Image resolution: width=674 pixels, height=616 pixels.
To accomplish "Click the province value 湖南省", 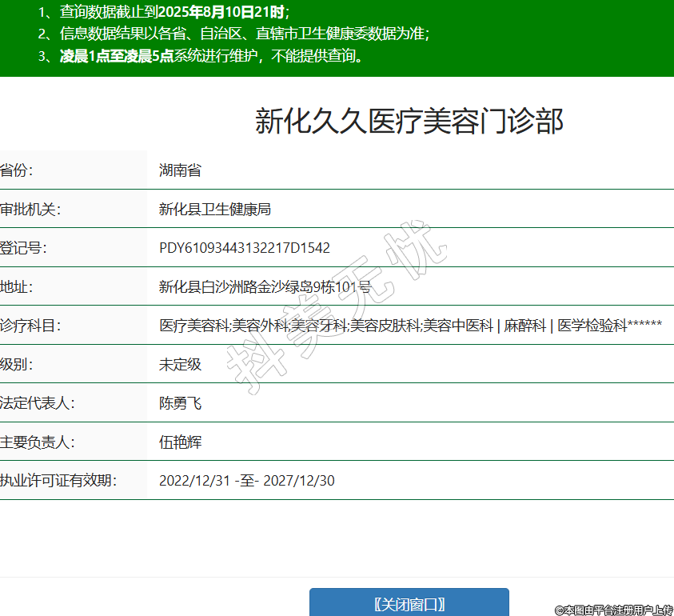I will pyautogui.click(x=180, y=170).
